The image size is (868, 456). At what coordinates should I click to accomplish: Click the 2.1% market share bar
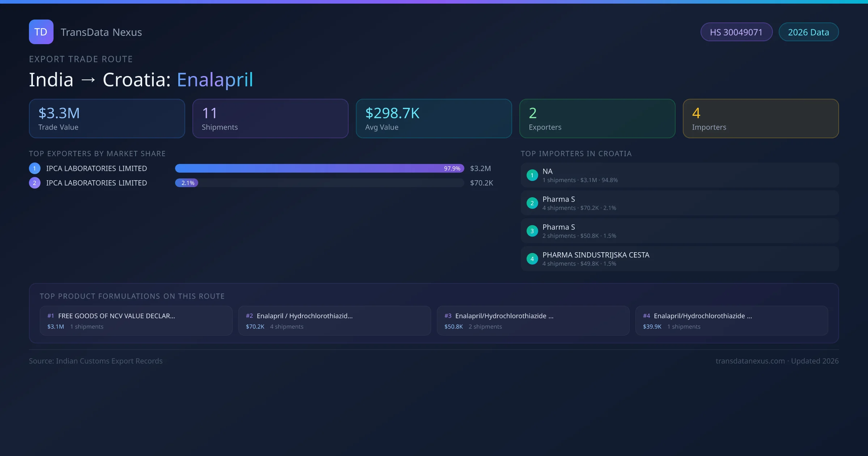point(187,183)
